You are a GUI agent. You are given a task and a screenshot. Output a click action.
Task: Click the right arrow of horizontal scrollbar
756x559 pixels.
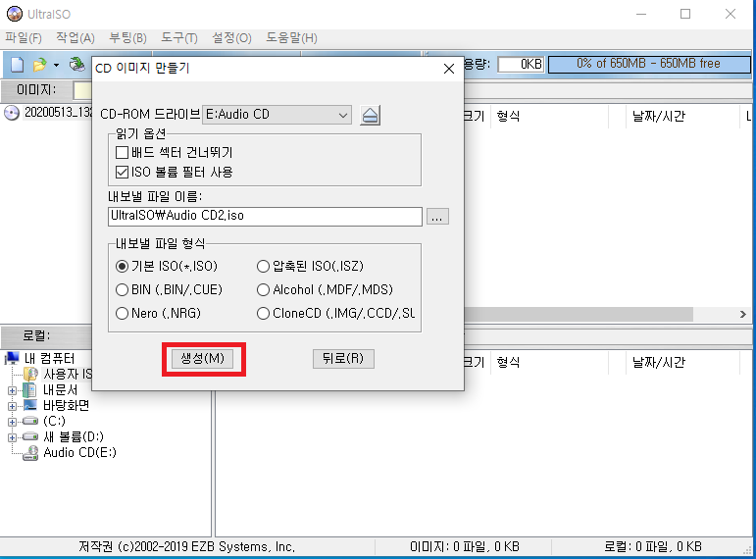pyautogui.click(x=743, y=314)
